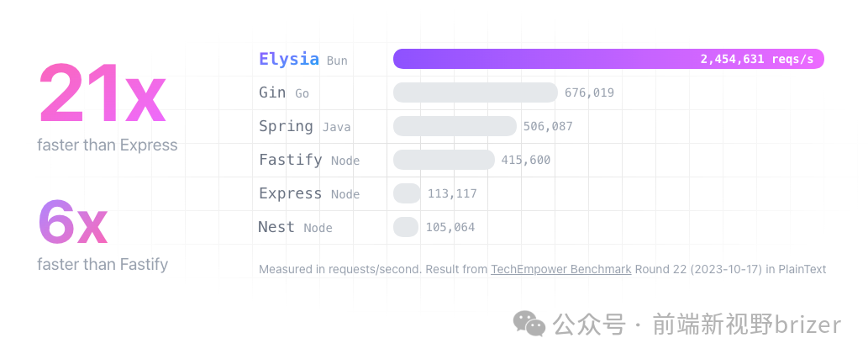868x359 pixels.
Task: Select the Elysia framework label
Action: coord(289,60)
